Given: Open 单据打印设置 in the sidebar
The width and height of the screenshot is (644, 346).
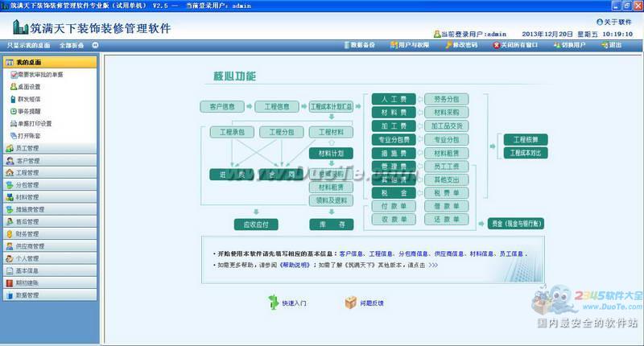Looking at the screenshot, I should pyautogui.click(x=31, y=124).
